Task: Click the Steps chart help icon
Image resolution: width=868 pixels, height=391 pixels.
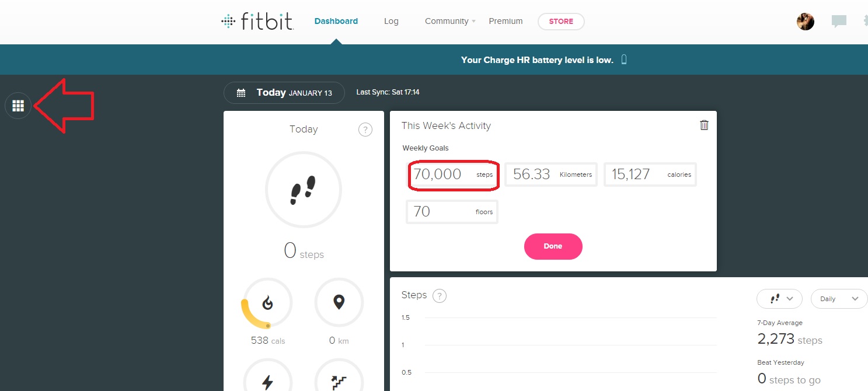Action: (440, 296)
